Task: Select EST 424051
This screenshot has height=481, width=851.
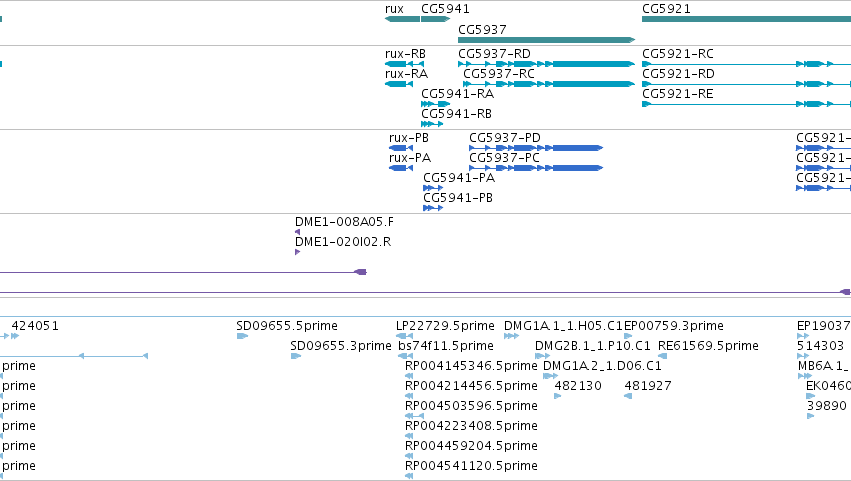Action: 35,326
